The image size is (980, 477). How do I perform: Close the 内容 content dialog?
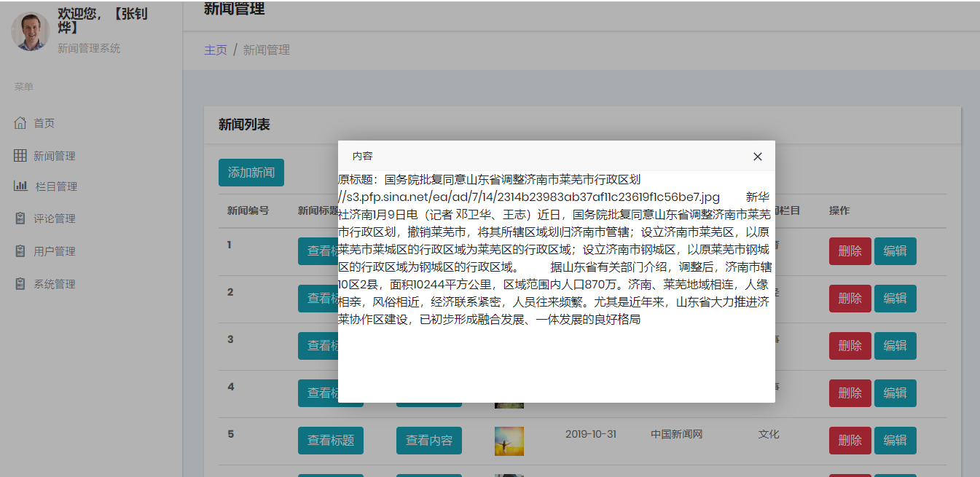pos(757,156)
